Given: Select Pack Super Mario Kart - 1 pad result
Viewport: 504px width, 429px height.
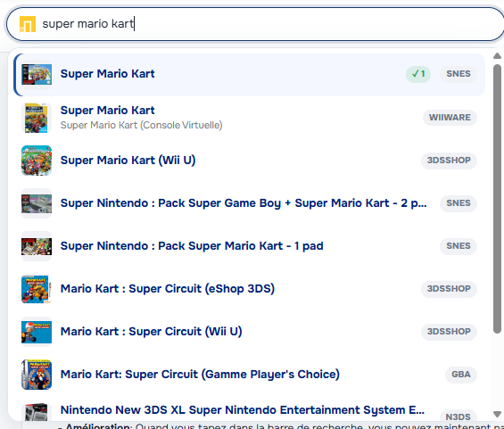Looking at the screenshot, I should pyautogui.click(x=249, y=246).
